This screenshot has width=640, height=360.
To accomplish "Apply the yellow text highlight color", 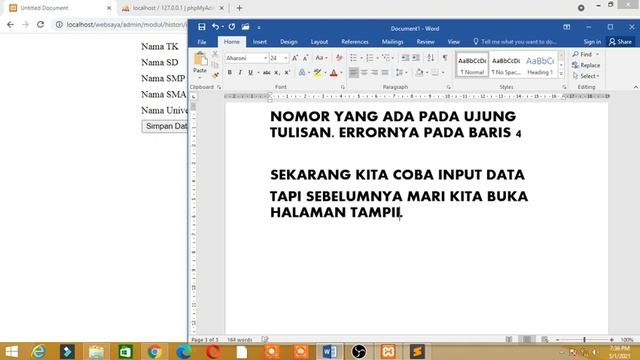I will click(x=318, y=73).
